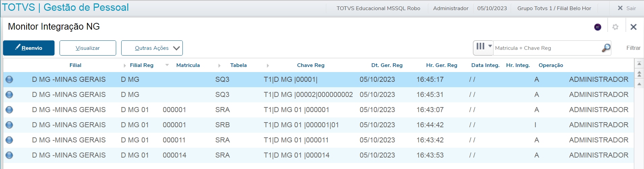Click the X icon beside Sair
The image size is (644, 169).
pyautogui.click(x=620, y=8)
